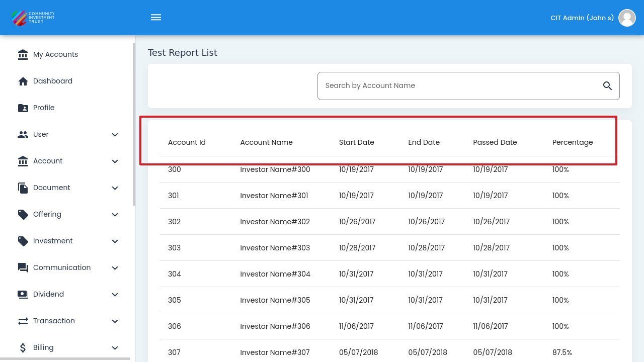Open the user avatar profile icon
Screen dimensions: 644x362
point(627,18)
